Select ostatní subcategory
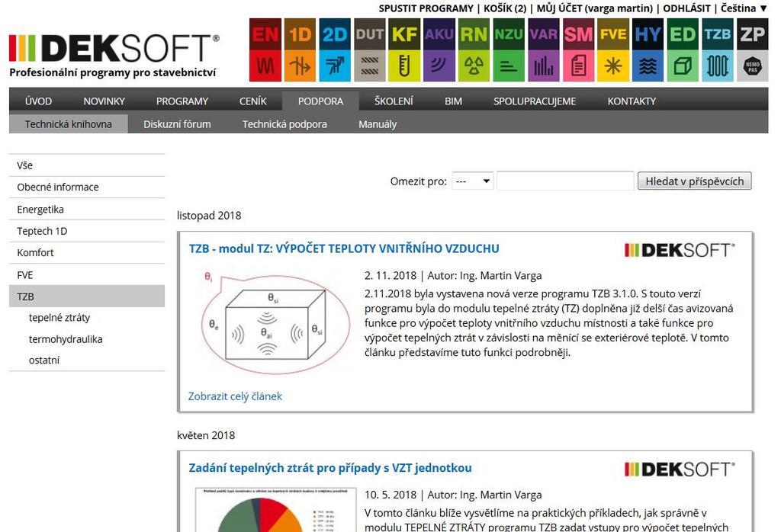The width and height of the screenshot is (781, 532). tap(43, 361)
